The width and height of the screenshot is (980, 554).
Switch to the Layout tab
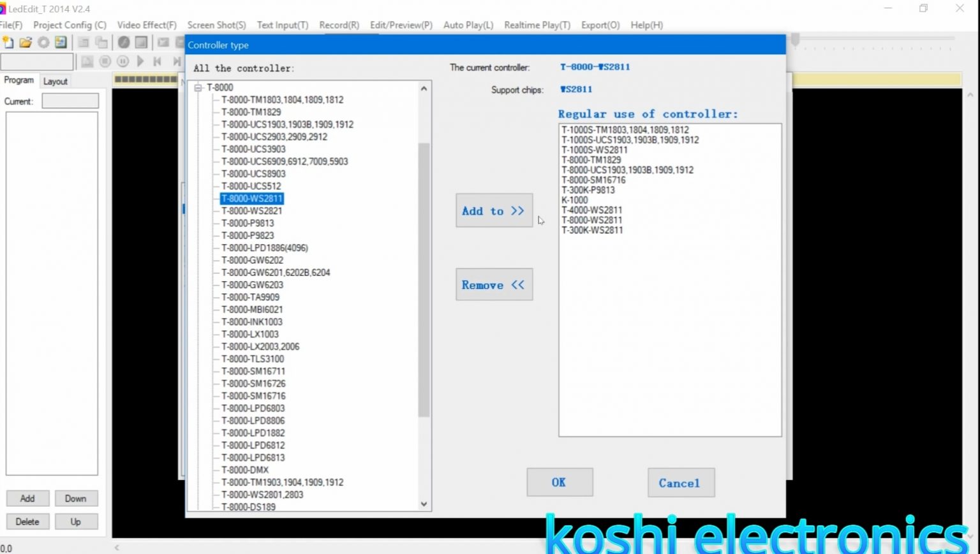pos(55,81)
